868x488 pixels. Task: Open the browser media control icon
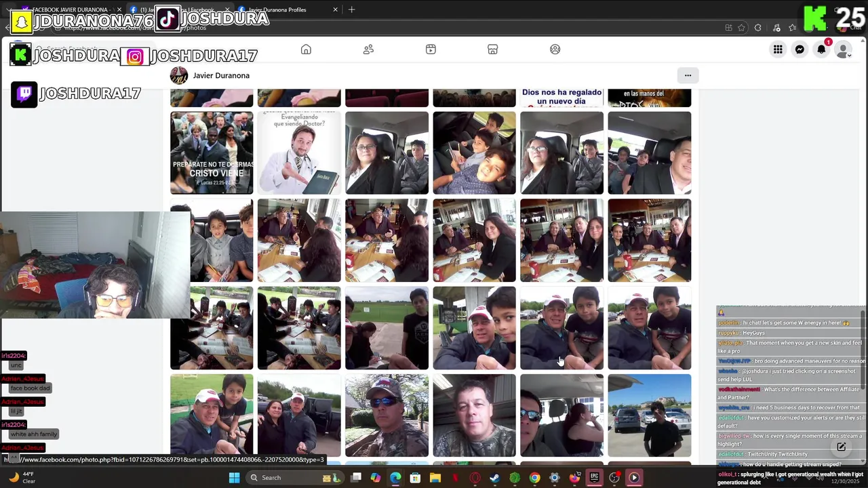pyautogui.click(x=776, y=28)
